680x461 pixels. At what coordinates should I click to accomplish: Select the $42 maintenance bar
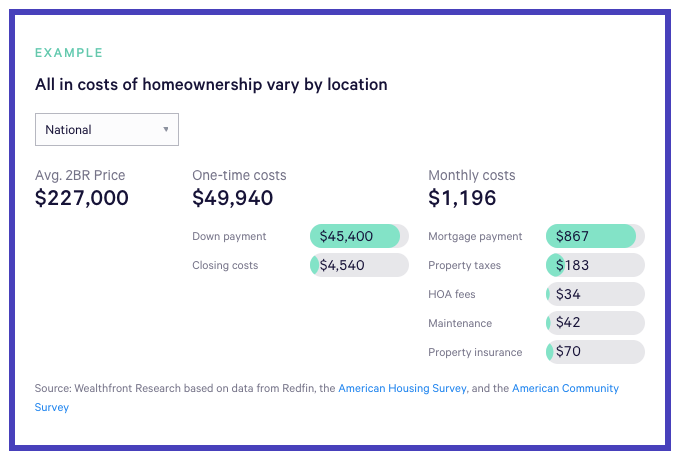[x=595, y=323]
